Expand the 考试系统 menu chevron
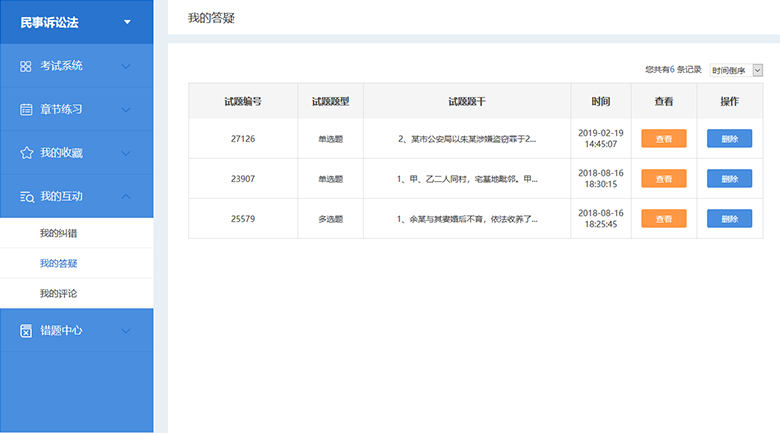 126,66
